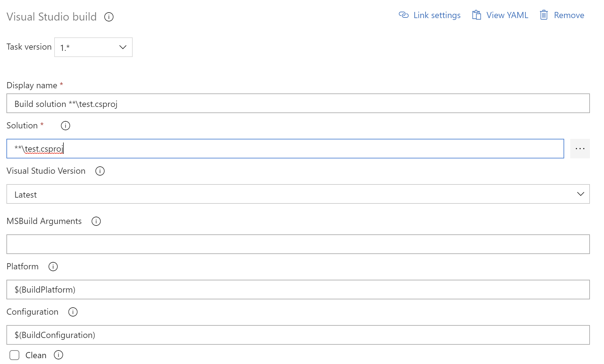Image resolution: width=604 pixels, height=364 pixels.
Task: Click the View YAML link text
Action: (x=507, y=15)
